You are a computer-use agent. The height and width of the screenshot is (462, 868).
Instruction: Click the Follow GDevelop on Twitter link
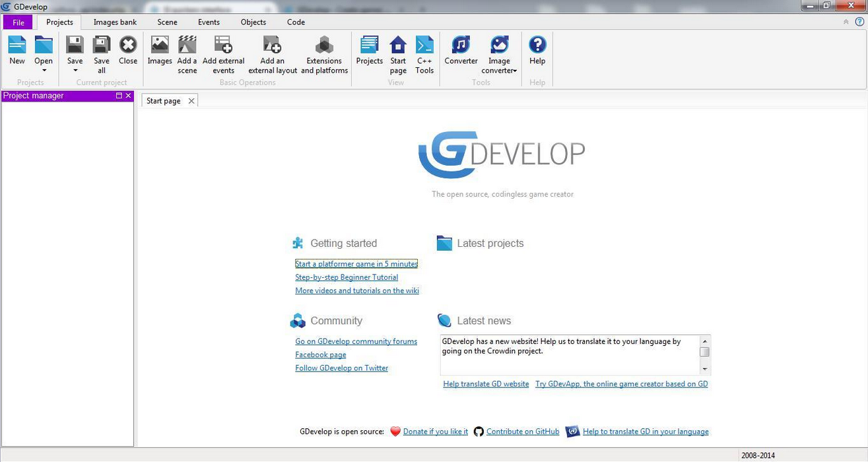pyautogui.click(x=342, y=368)
